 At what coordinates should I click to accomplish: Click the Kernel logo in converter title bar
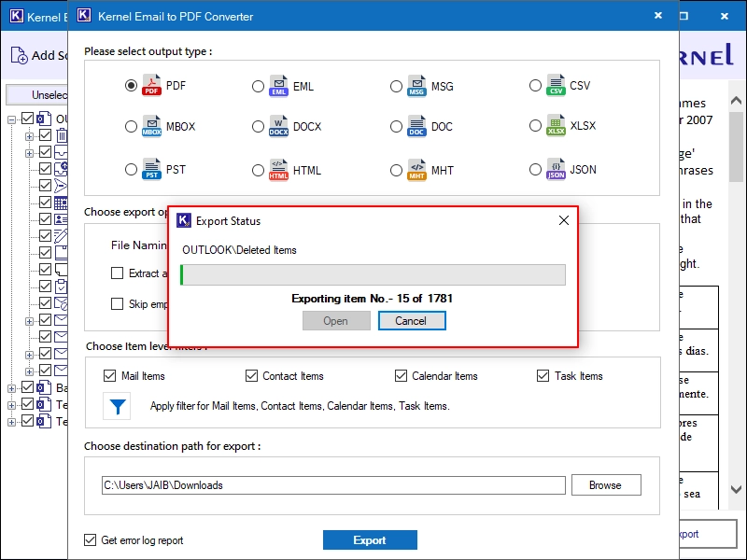[84, 15]
